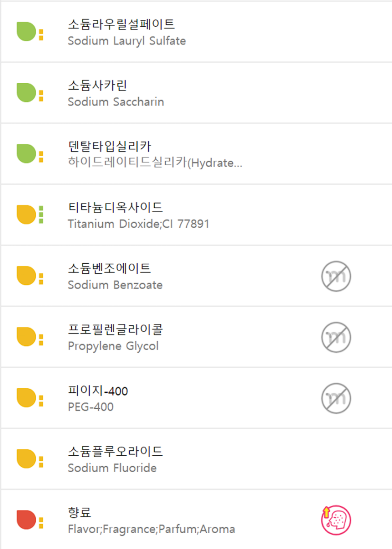
Task: Click green rating icon beside Sodium Saccharin
Action: 30,93
